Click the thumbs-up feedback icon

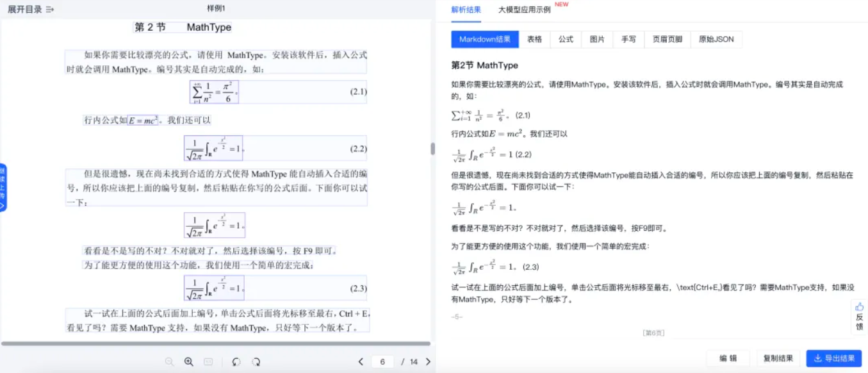(x=859, y=306)
